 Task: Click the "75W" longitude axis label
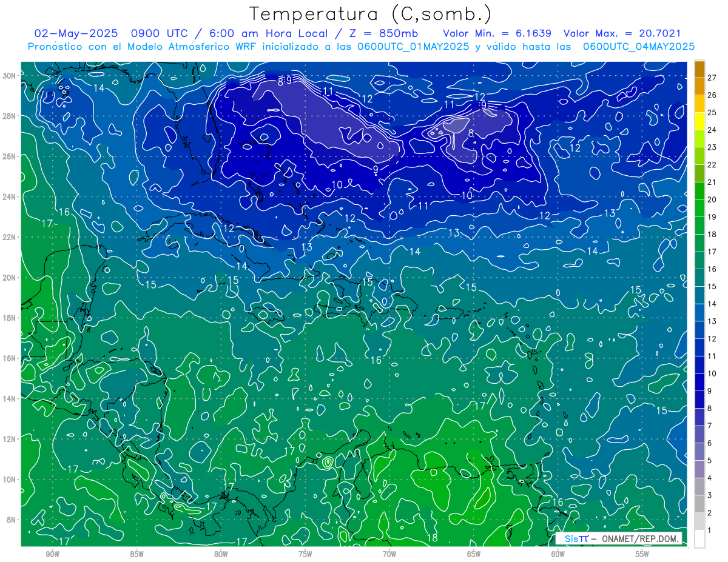click(x=305, y=554)
